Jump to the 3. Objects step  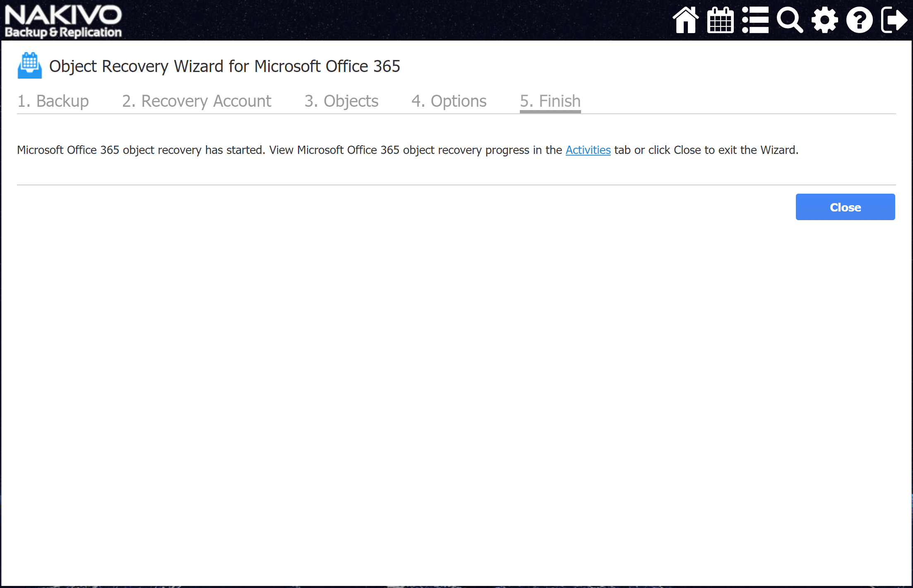(341, 101)
